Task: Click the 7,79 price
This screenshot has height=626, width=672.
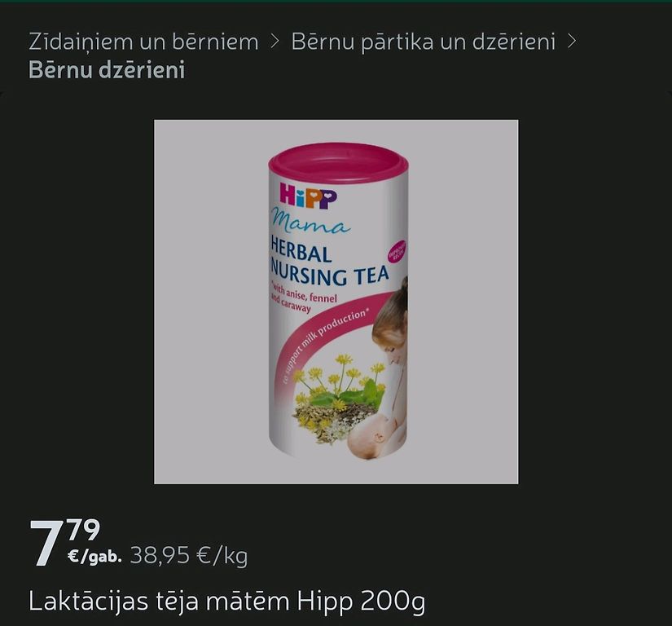Action: [x=64, y=542]
